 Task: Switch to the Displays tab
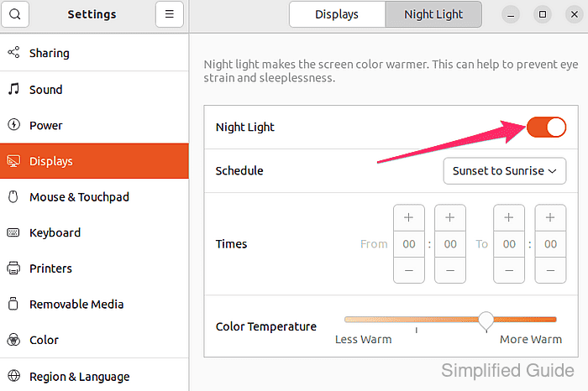coord(337,14)
